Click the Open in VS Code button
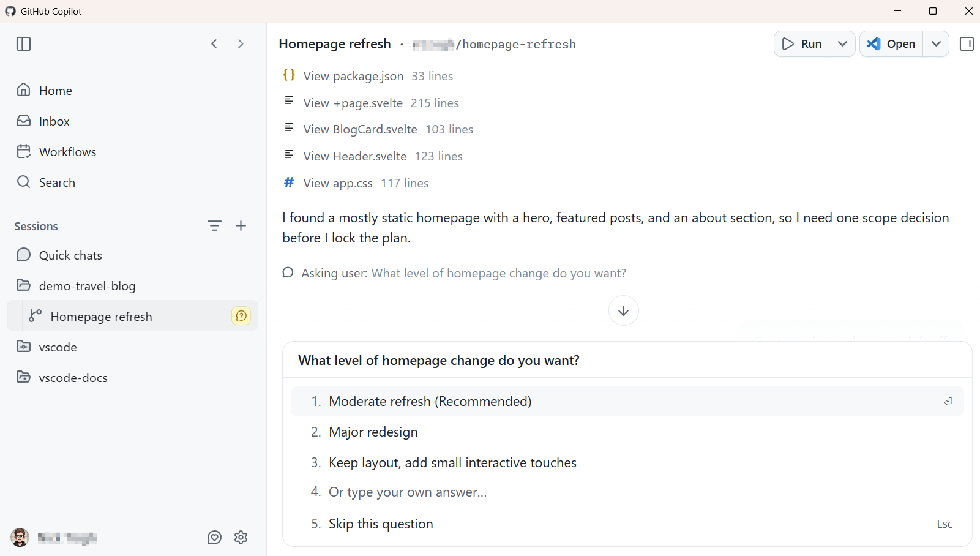This screenshot has width=980, height=556. point(891,44)
